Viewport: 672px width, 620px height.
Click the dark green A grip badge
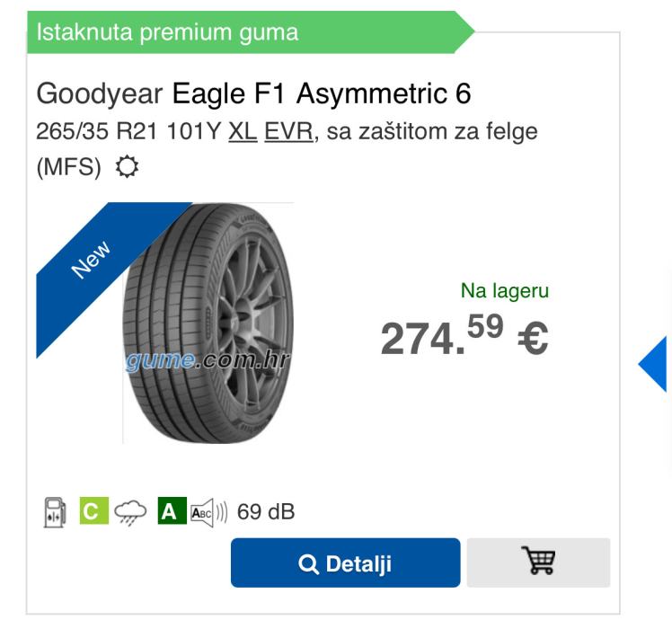point(169,512)
